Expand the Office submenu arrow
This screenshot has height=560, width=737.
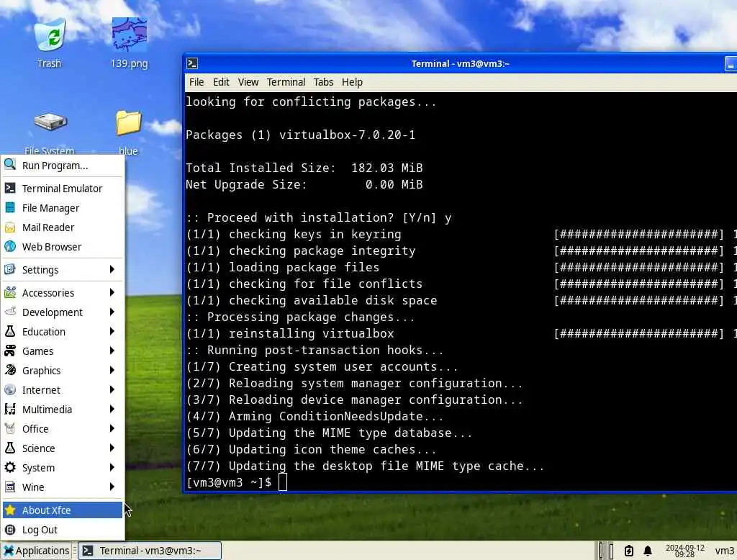pos(112,428)
